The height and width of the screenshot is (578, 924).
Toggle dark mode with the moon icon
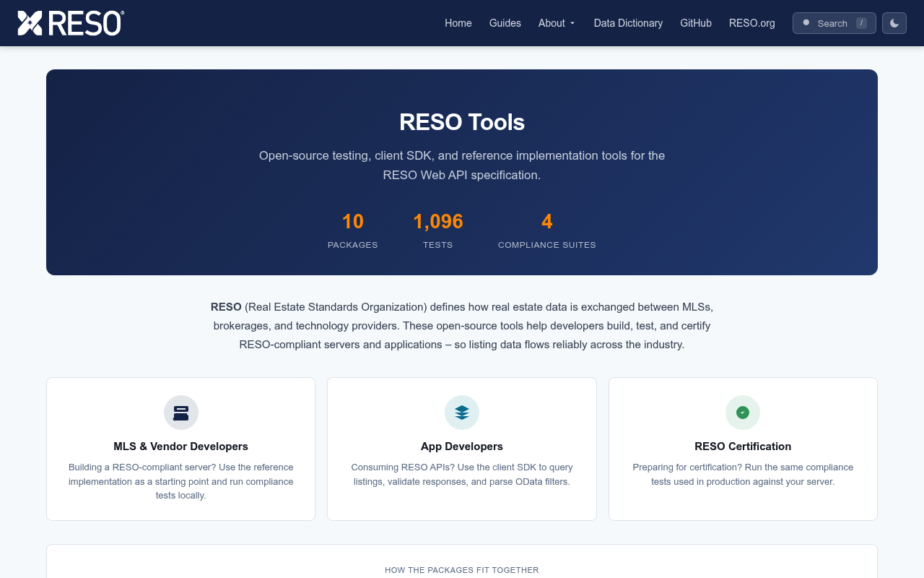(x=894, y=23)
